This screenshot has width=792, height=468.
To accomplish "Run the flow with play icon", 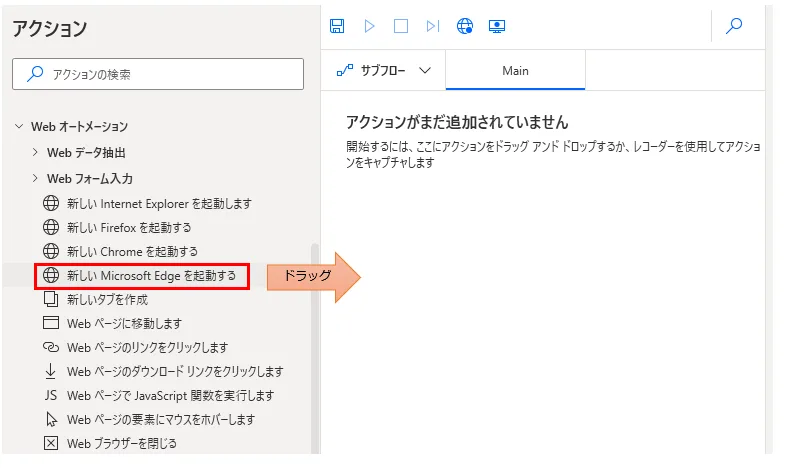I will click(369, 26).
